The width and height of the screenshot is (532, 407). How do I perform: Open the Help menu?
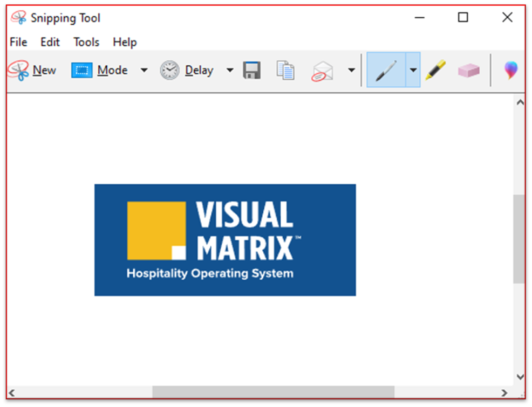125,42
